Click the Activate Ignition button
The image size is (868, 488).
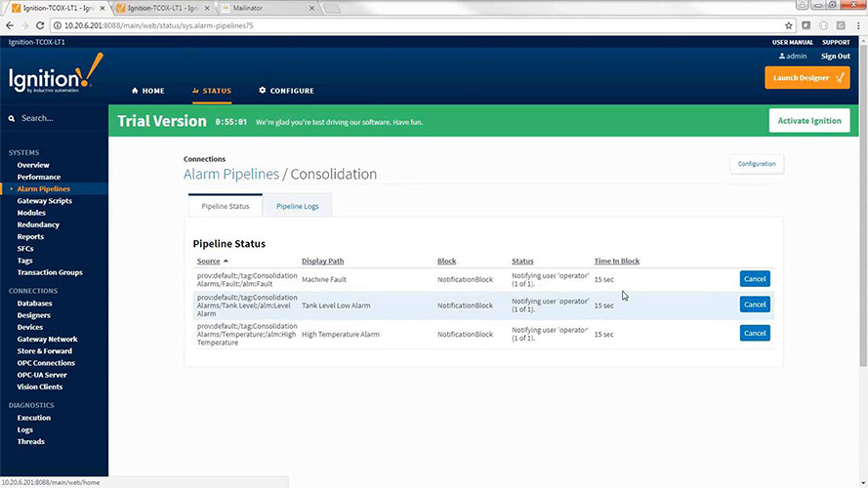pyautogui.click(x=808, y=121)
